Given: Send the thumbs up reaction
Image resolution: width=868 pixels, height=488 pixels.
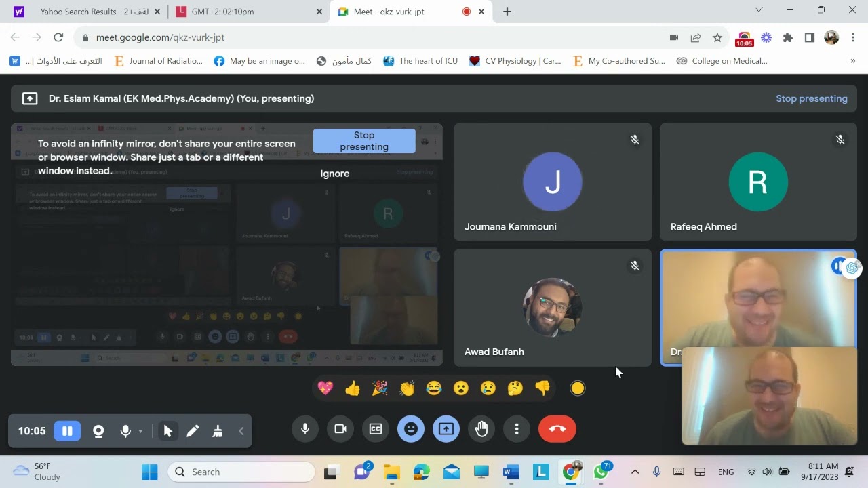Looking at the screenshot, I should click(353, 388).
